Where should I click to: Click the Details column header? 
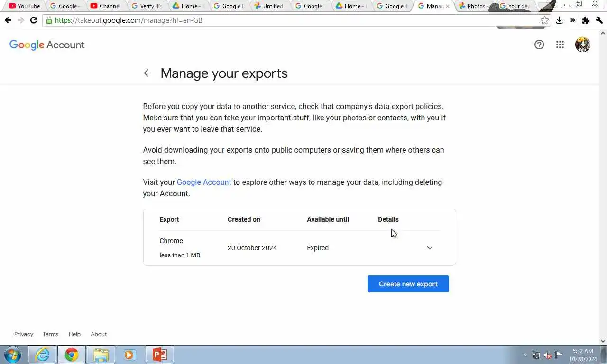388,219
